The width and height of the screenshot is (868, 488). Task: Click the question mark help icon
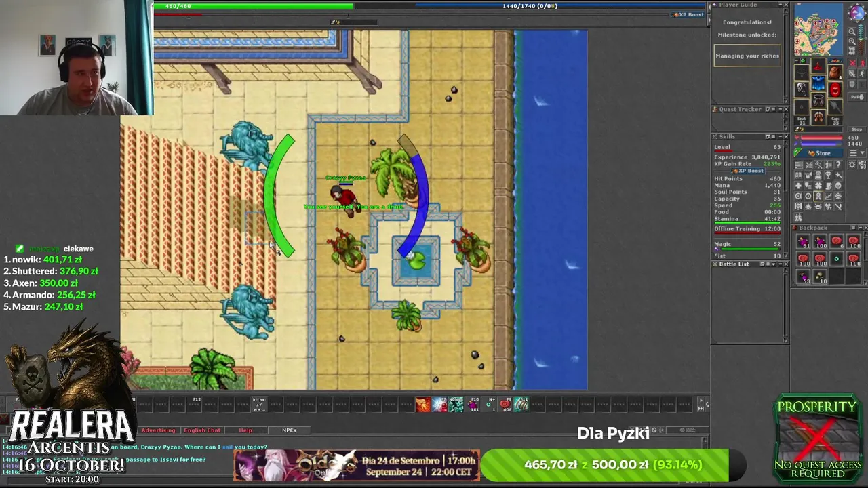click(x=838, y=165)
